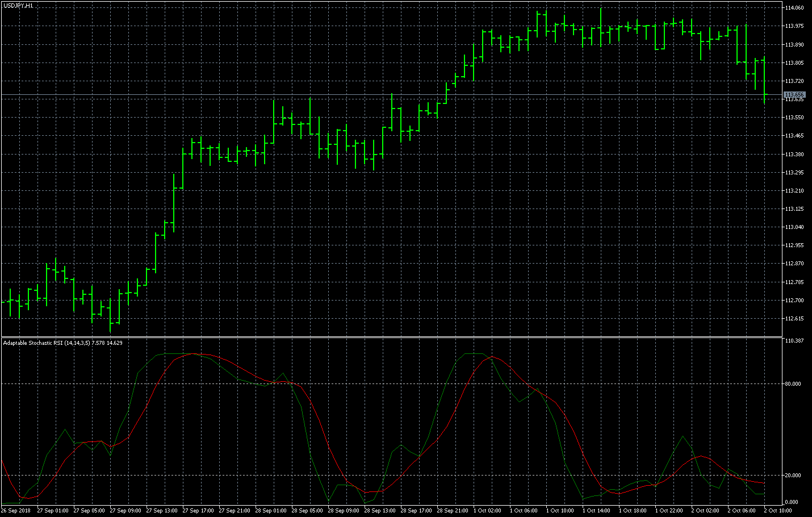Click the 113.550 price axis label
Screen dimensions: 812x517
coord(794,118)
